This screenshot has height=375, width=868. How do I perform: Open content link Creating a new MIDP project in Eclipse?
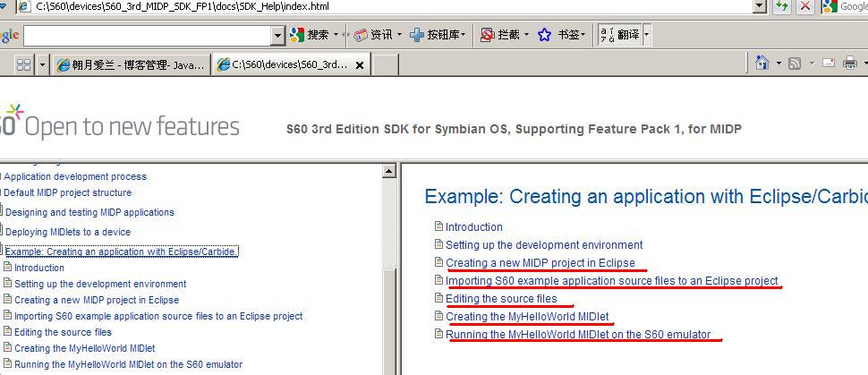click(x=540, y=262)
